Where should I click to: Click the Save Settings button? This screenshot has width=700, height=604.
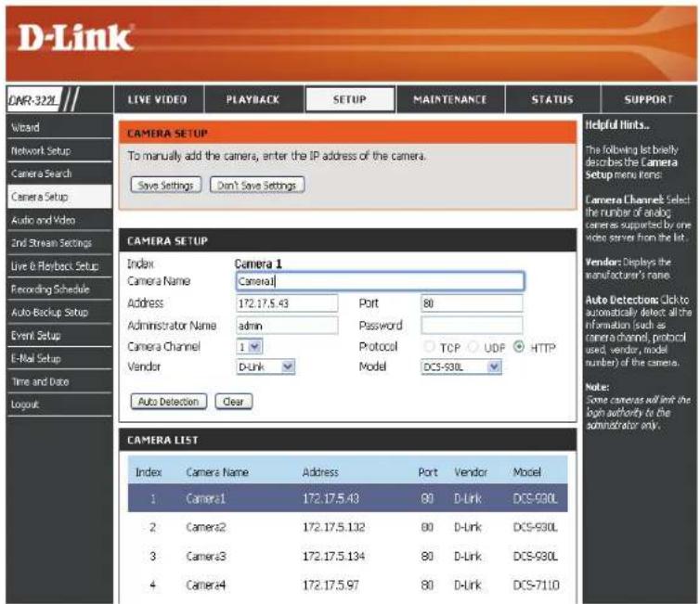(x=166, y=186)
